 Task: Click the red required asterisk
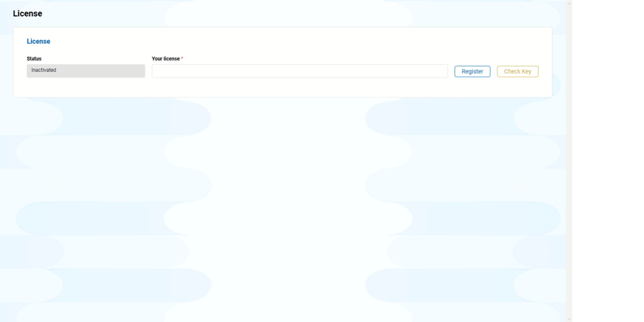coord(182,59)
